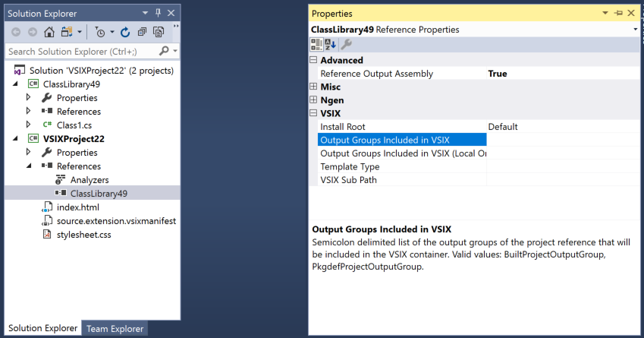Select the VSIX Sub Path property
644x338 pixels.
[348, 180]
